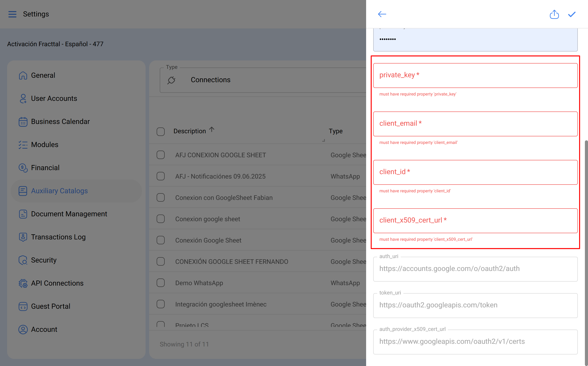Image resolution: width=588 pixels, height=366 pixels.
Task: Select the User Accounts icon in sidebar
Action: tap(23, 98)
